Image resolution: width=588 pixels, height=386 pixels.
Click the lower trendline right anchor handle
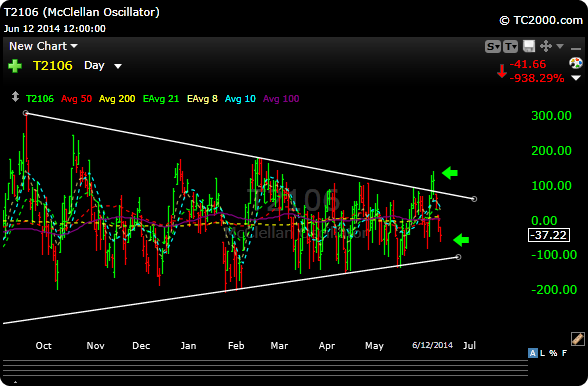(458, 257)
